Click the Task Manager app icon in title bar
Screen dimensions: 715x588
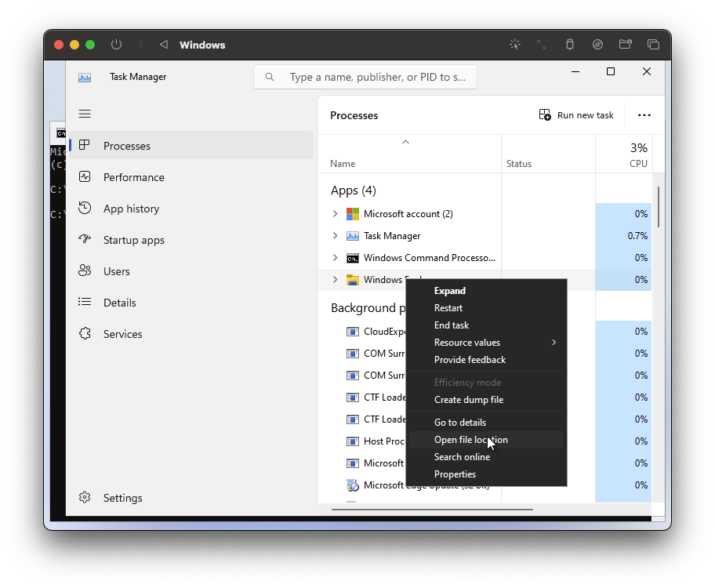[85, 78]
